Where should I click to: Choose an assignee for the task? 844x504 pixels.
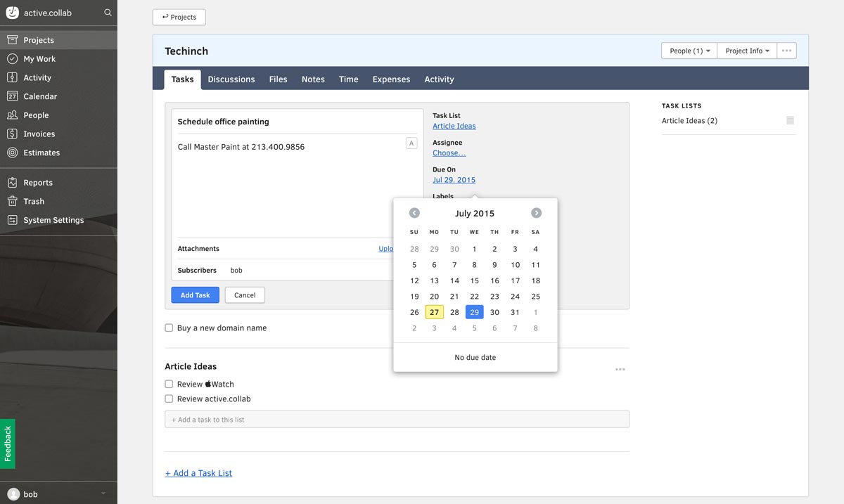coord(449,153)
